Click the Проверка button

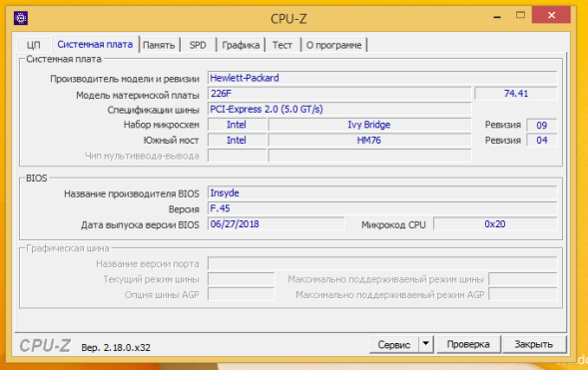coord(468,344)
